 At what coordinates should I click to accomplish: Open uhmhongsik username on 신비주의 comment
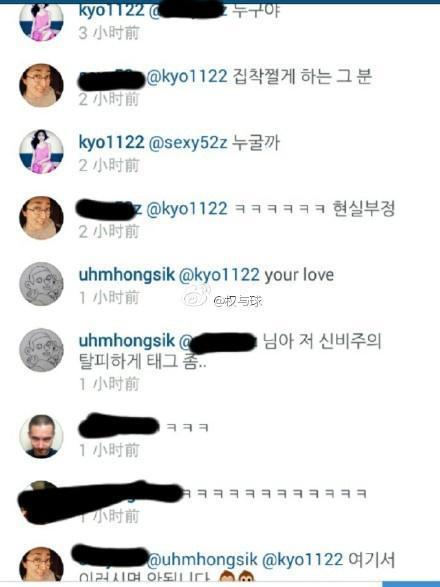click(x=127, y=341)
